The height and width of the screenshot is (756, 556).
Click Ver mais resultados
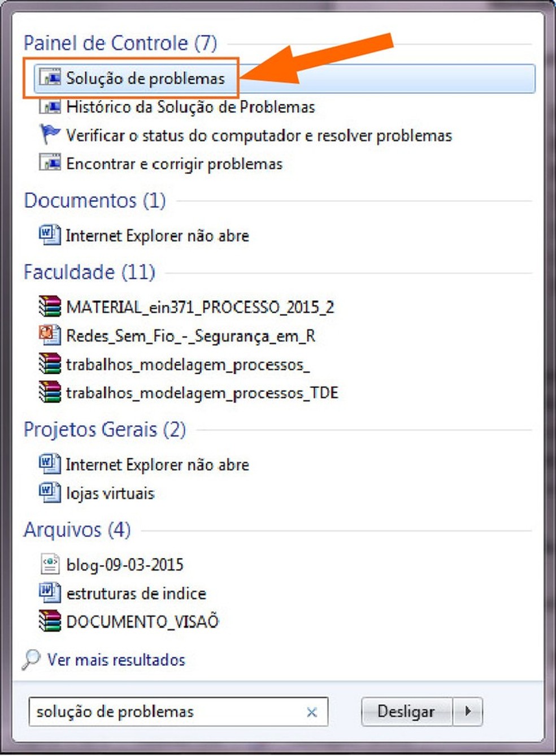(x=116, y=660)
